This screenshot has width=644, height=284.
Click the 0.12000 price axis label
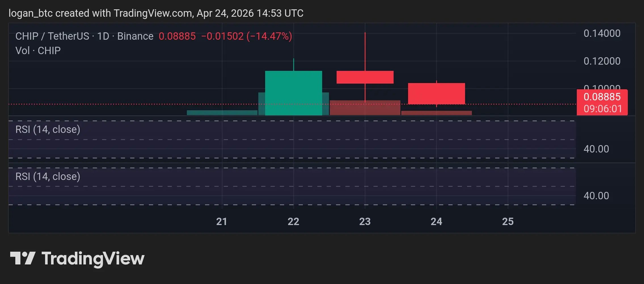602,61
